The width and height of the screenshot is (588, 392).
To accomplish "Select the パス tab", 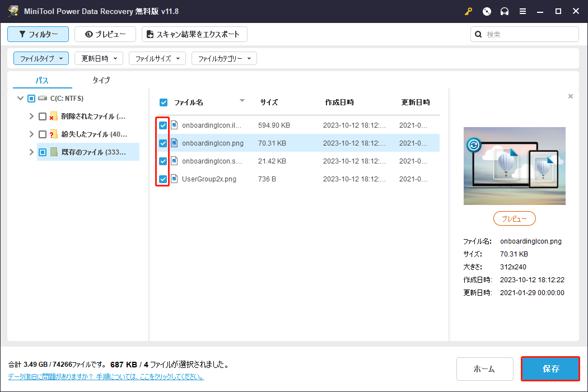I will pyautogui.click(x=42, y=80).
